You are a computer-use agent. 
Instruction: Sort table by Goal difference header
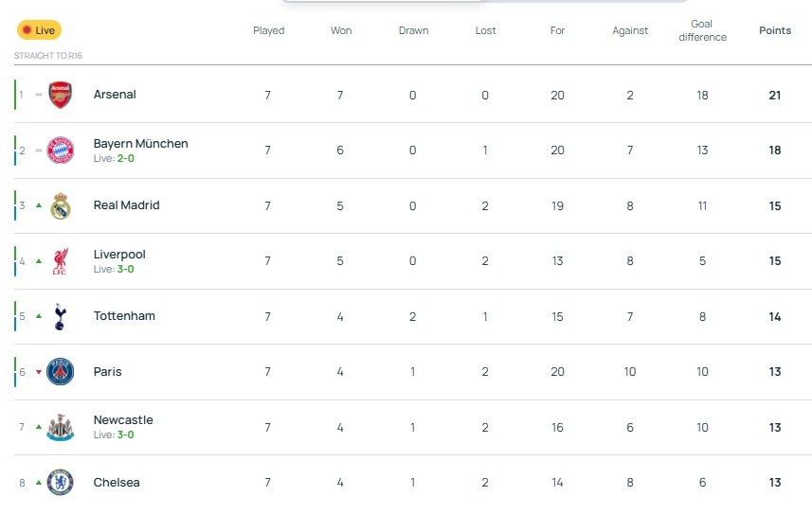click(x=702, y=30)
